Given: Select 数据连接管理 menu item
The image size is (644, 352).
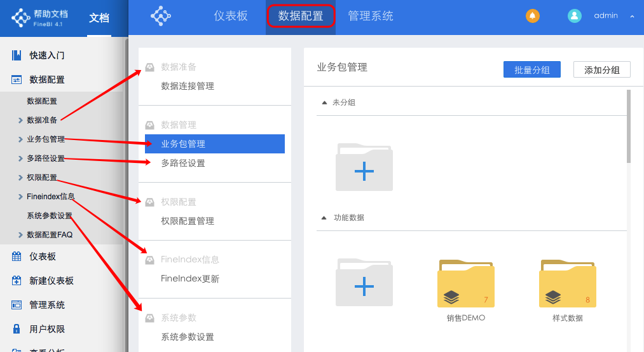Looking at the screenshot, I should (x=188, y=86).
